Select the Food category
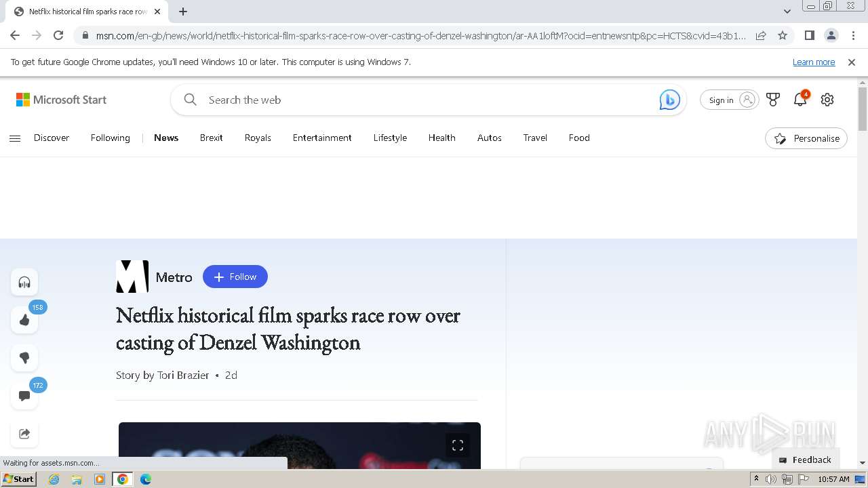 pos(579,138)
